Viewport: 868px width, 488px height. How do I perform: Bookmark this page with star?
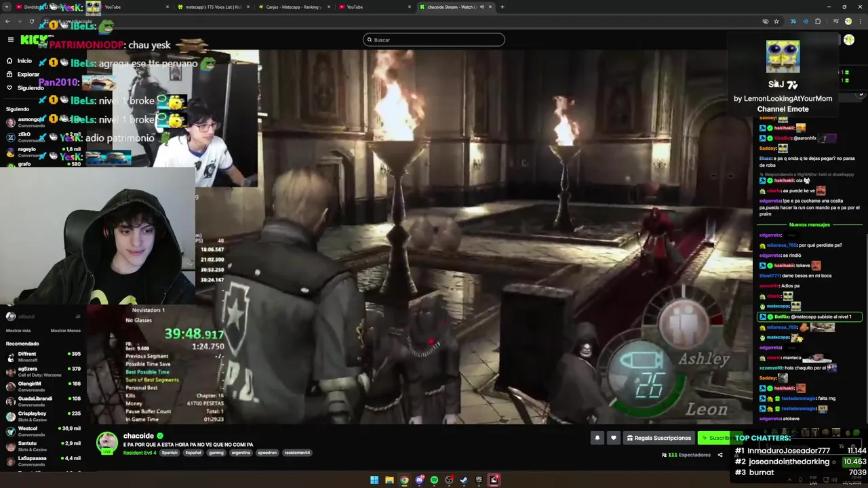(776, 21)
